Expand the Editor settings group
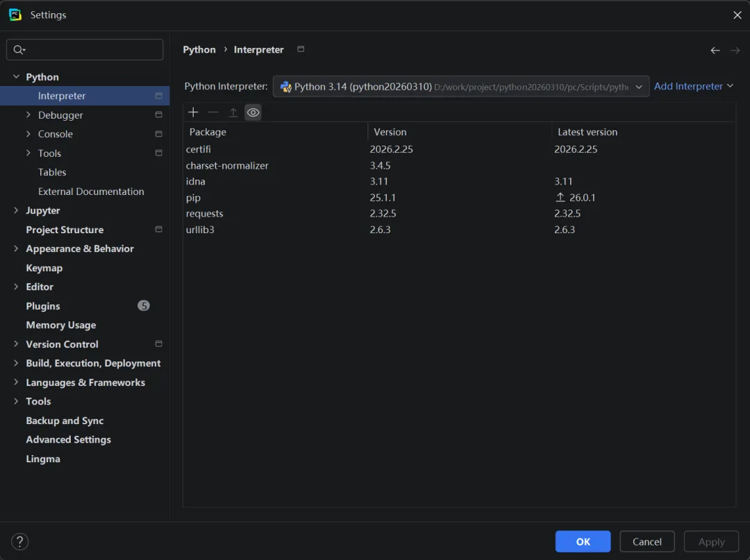The height and width of the screenshot is (560, 750). click(16, 287)
